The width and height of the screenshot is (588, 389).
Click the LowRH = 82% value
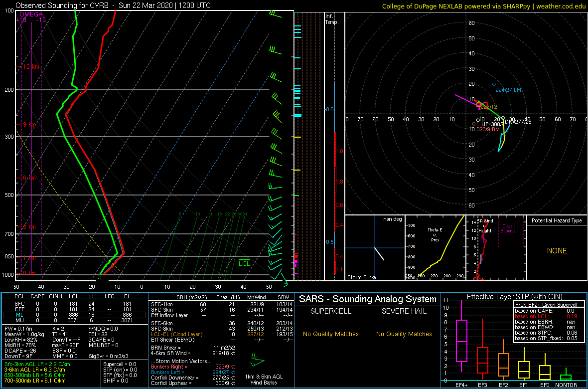(20, 340)
